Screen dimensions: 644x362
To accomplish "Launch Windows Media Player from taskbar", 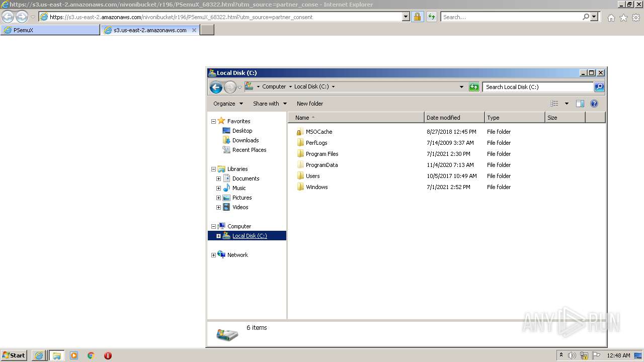I will [74, 355].
